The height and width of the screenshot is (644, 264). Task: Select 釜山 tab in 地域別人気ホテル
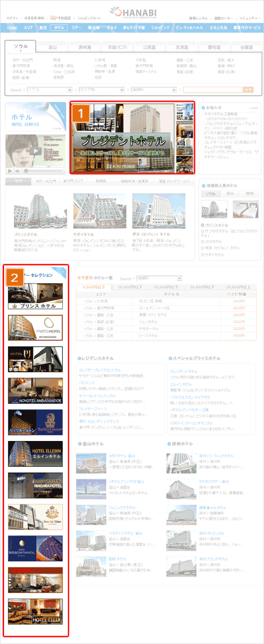(x=230, y=194)
